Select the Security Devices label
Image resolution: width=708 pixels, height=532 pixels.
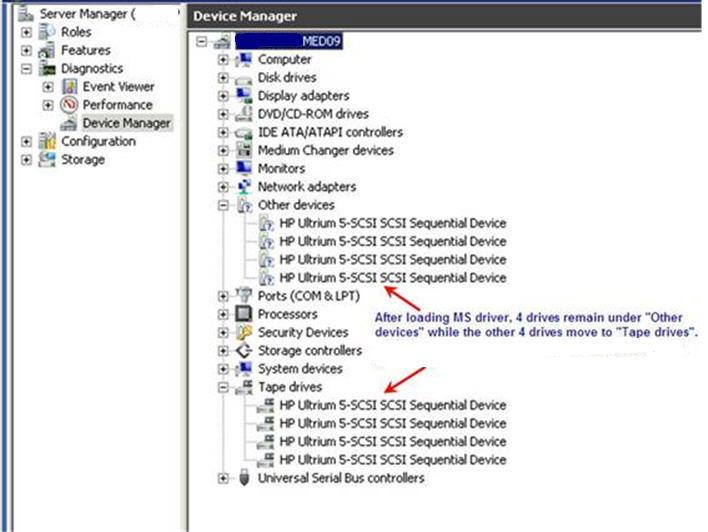[x=303, y=332]
